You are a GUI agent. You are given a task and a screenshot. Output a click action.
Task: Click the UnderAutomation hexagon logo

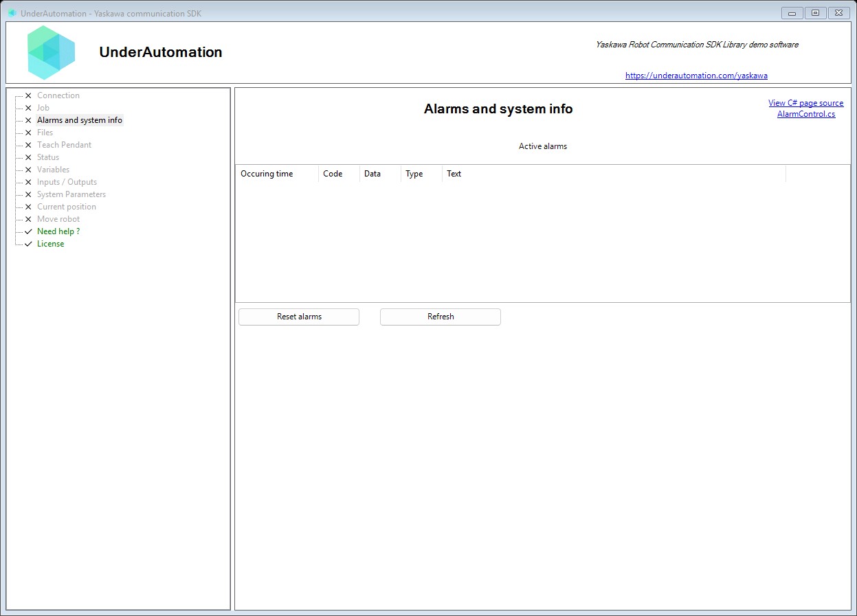click(x=51, y=53)
